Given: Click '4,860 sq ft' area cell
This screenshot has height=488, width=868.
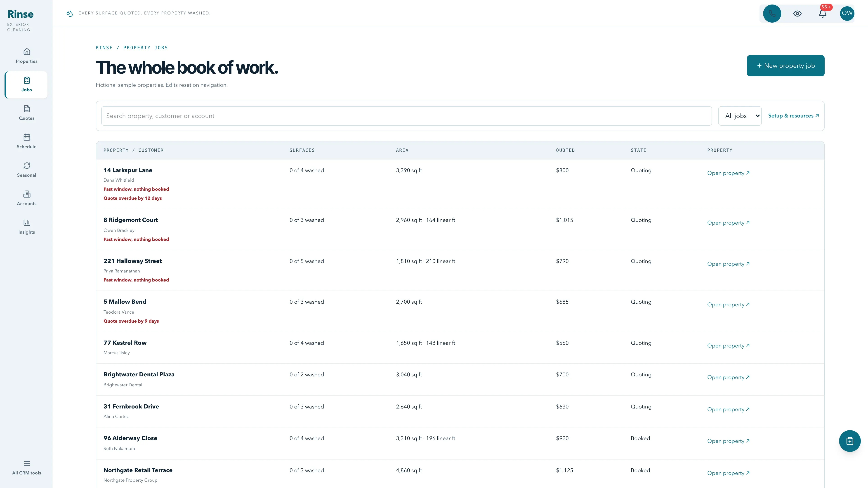Looking at the screenshot, I should pyautogui.click(x=409, y=470).
